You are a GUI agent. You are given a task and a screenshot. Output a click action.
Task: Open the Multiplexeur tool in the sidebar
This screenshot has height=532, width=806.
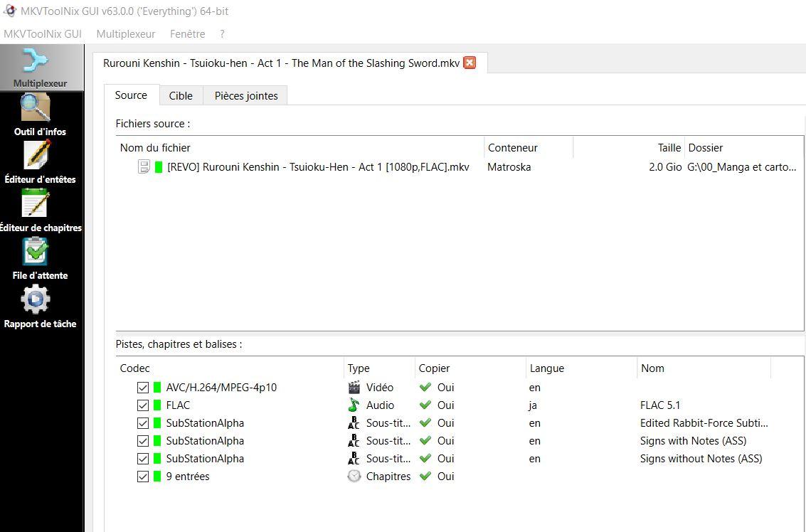[41, 68]
